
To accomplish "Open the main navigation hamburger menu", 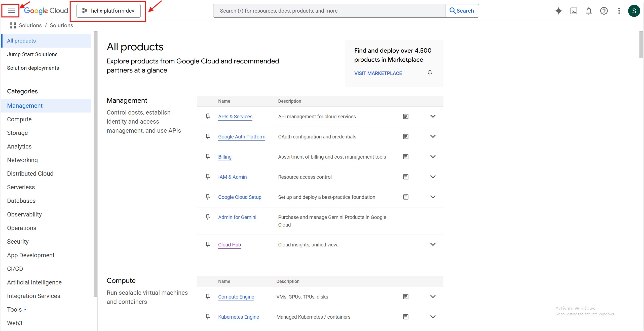I will tap(11, 11).
